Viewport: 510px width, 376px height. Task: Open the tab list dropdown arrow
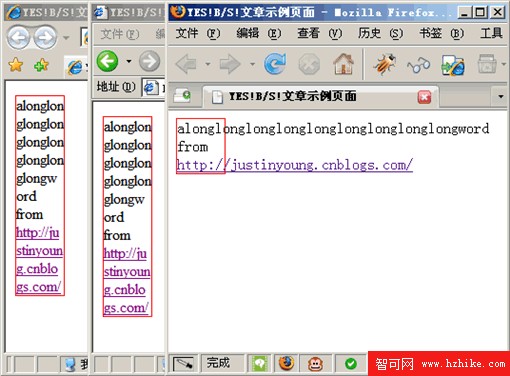click(500, 96)
